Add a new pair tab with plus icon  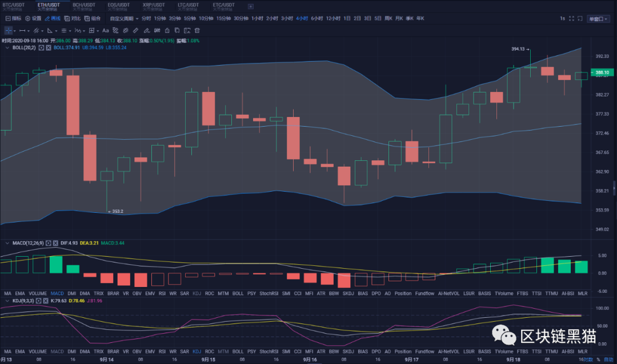pyautogui.click(x=250, y=6)
